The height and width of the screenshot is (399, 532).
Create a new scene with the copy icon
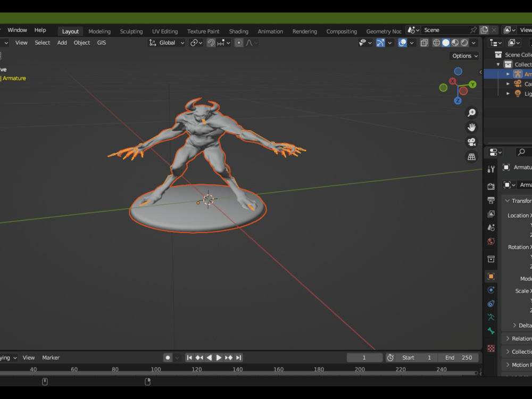[484, 30]
